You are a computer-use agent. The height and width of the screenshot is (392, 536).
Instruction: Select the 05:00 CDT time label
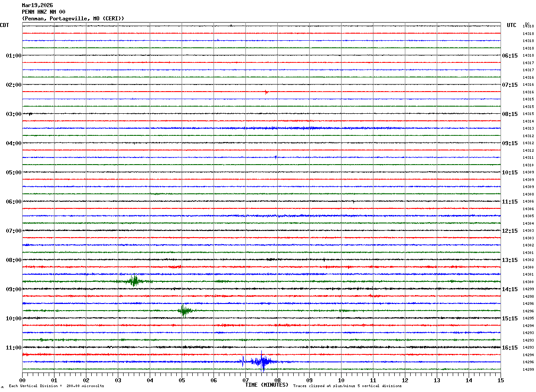coord(14,173)
